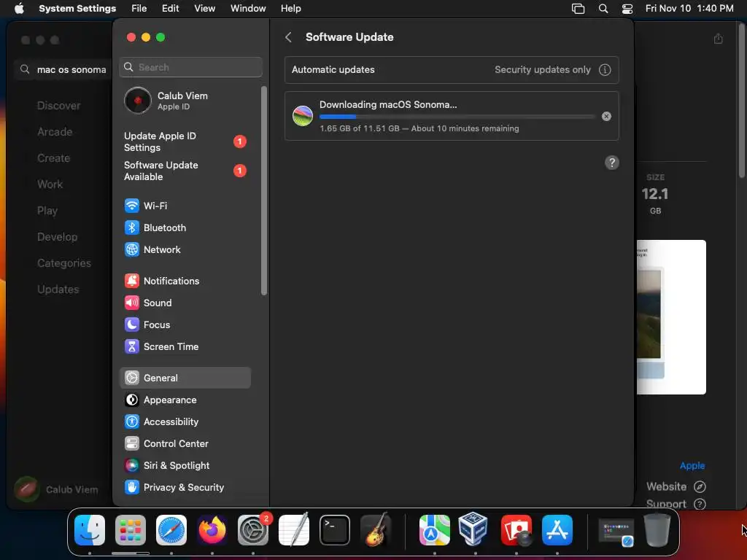Open Spotlight search in menu bar

pos(603,9)
